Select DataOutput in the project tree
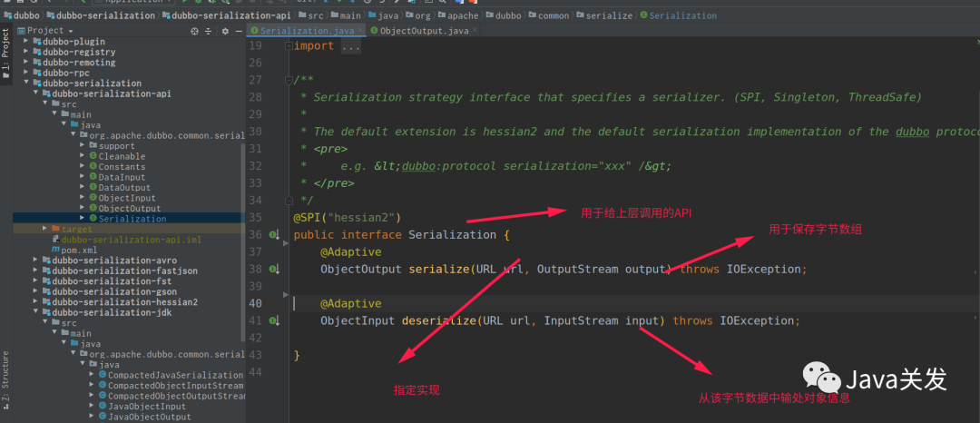 click(x=120, y=187)
